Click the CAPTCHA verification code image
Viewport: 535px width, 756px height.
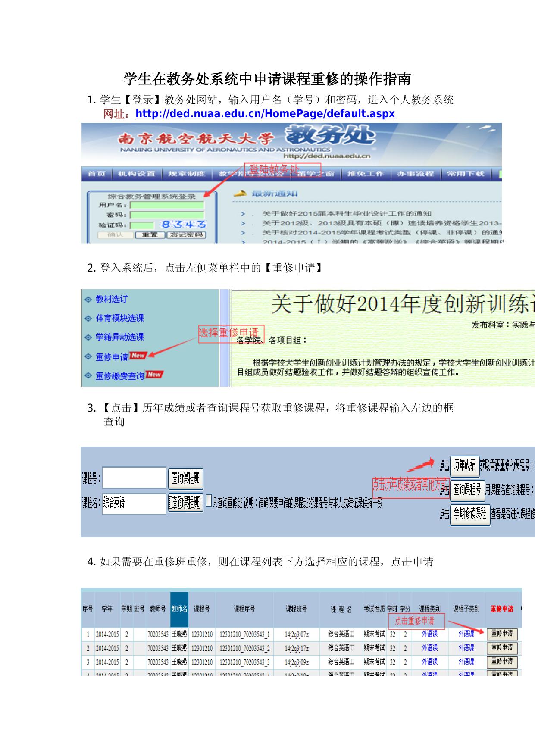click(184, 225)
